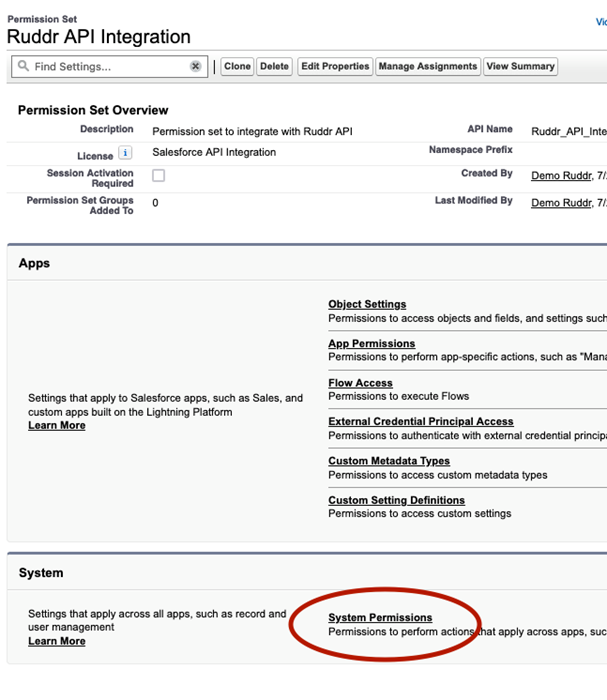Screen dimensions: 607x700
Task: Click Learn More in the Apps section
Action: pos(57,425)
